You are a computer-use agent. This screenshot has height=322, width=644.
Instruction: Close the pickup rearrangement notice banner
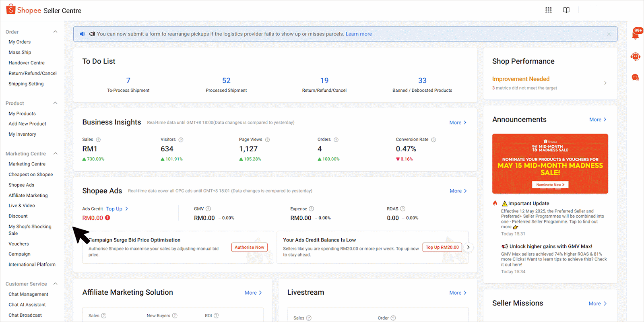point(609,34)
